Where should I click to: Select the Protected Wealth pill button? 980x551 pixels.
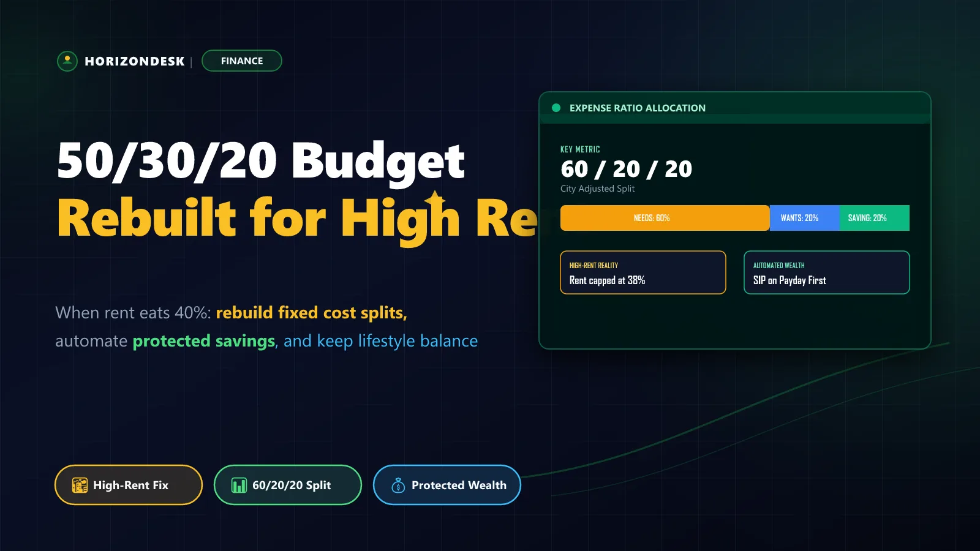pos(447,485)
